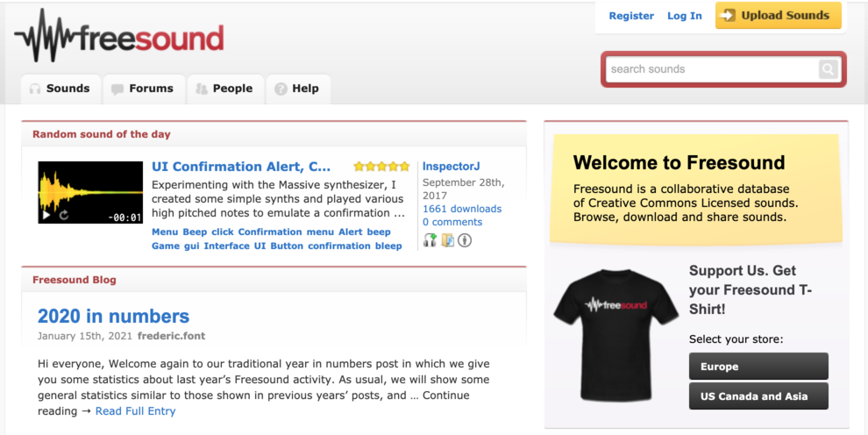
Task: Click the Log In link
Action: 684,16
